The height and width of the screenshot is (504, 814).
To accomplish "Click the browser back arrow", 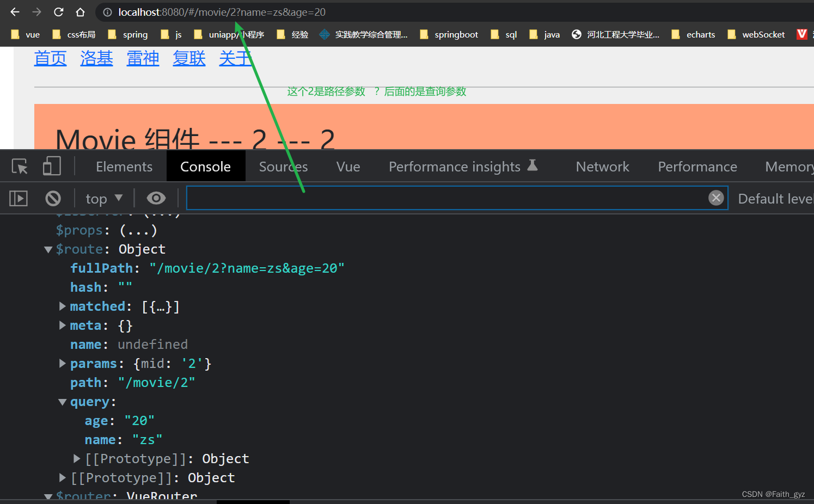I will tap(15, 12).
